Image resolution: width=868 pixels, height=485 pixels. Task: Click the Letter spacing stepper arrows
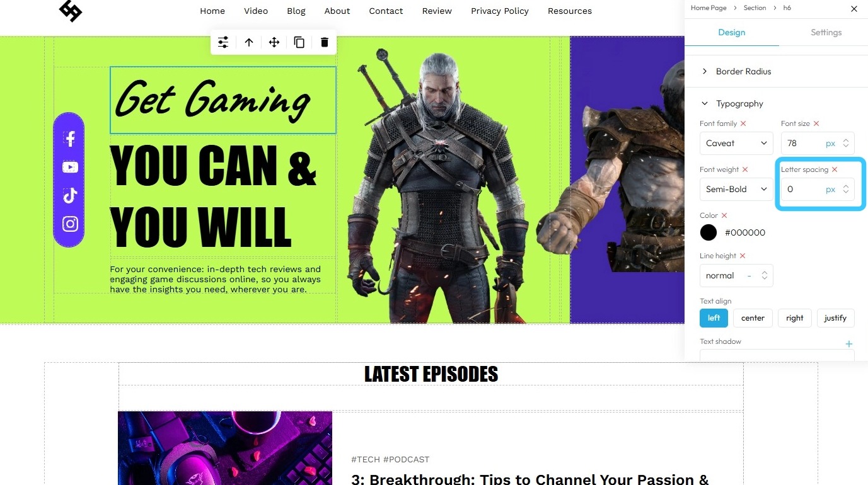846,189
